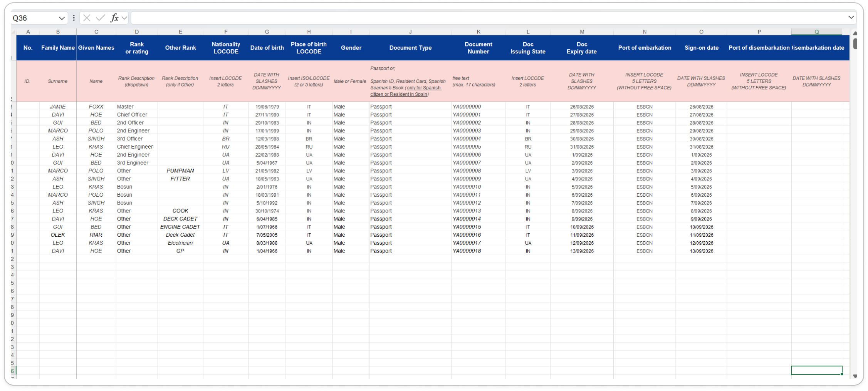Viewport: 868px width, 391px height.
Task: Click the 'Doc Expiry date' header cell
Action: pyautogui.click(x=582, y=48)
